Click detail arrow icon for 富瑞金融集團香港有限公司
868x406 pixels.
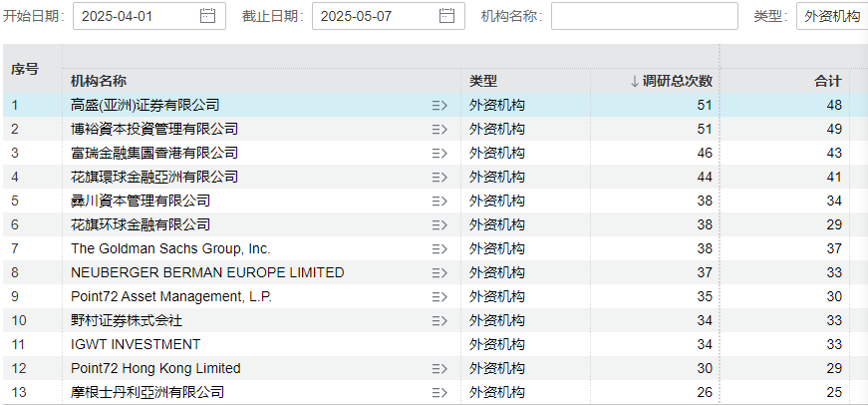tap(439, 153)
